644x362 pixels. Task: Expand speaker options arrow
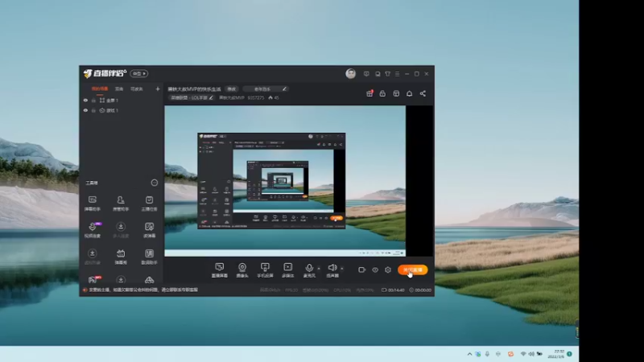tap(342, 269)
